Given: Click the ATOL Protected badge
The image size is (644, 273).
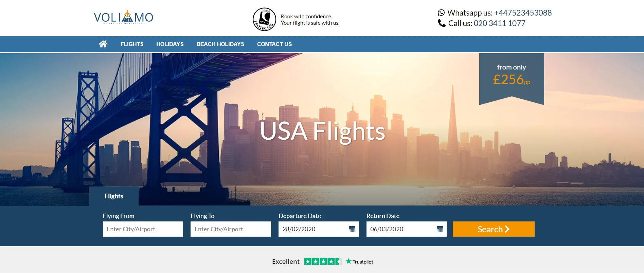Looking at the screenshot, I should coord(264,19).
